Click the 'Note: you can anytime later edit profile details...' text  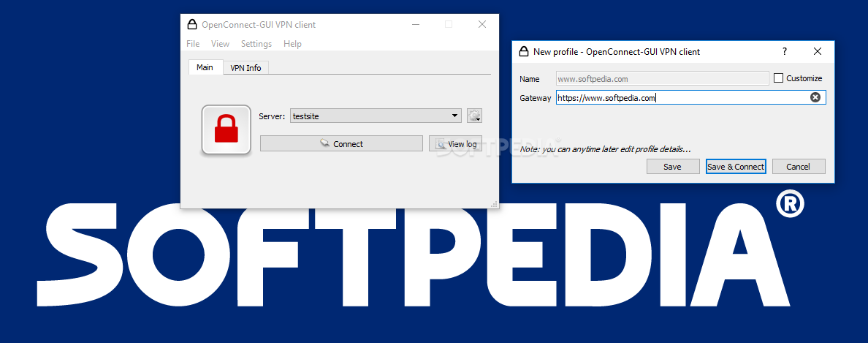pos(605,149)
